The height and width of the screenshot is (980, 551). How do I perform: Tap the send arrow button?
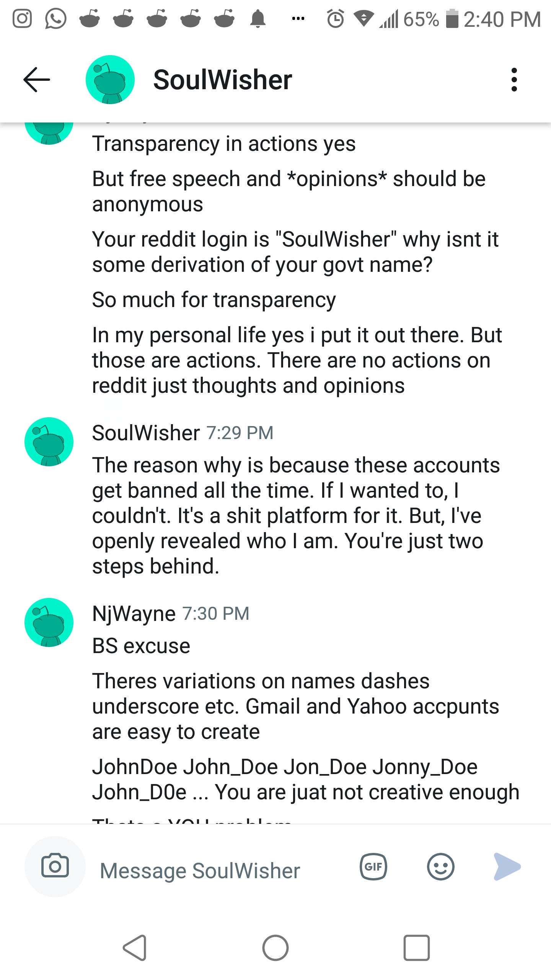[507, 867]
